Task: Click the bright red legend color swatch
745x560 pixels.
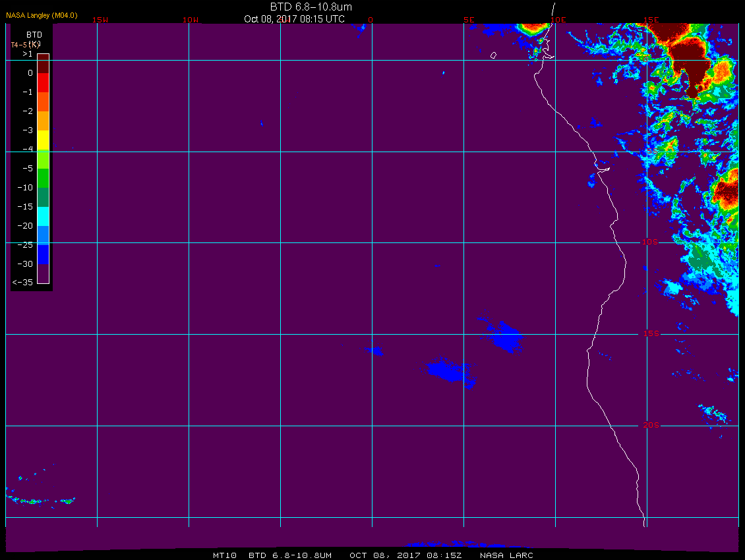Action: tap(44, 82)
